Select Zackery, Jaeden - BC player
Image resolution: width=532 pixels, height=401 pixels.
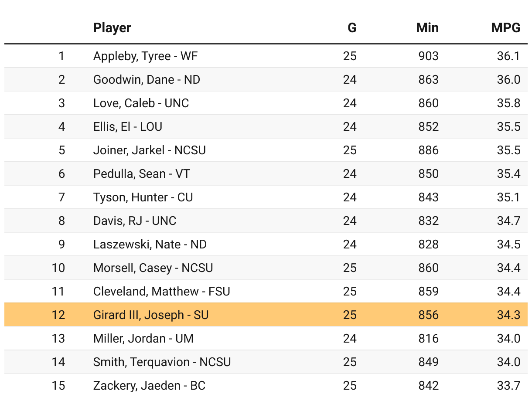149,385
